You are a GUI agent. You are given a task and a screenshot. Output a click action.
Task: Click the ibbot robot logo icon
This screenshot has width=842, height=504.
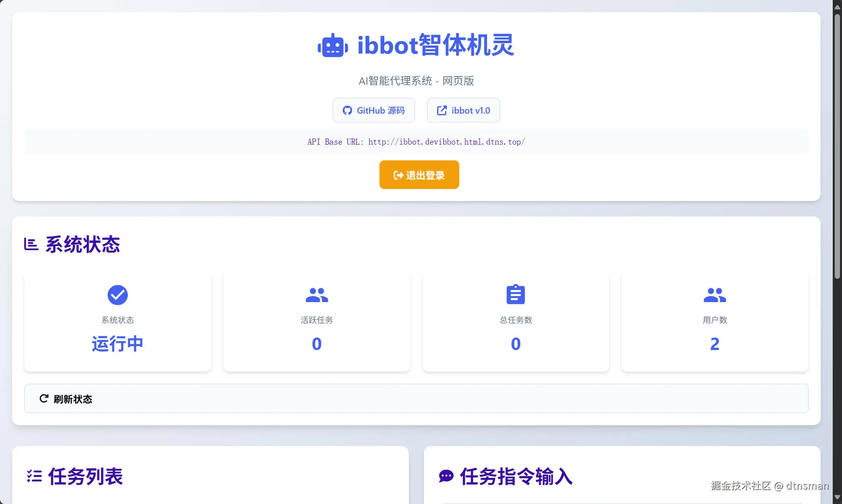pos(333,46)
